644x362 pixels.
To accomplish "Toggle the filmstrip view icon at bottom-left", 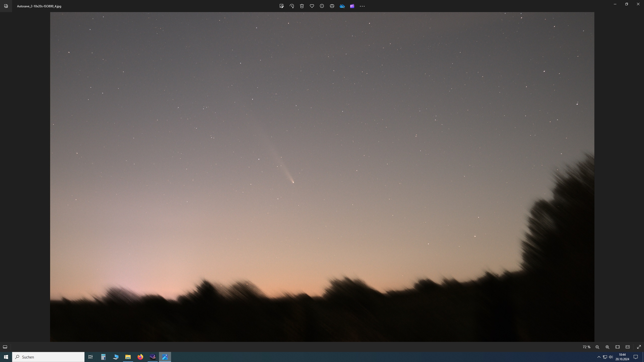I will 5,347.
